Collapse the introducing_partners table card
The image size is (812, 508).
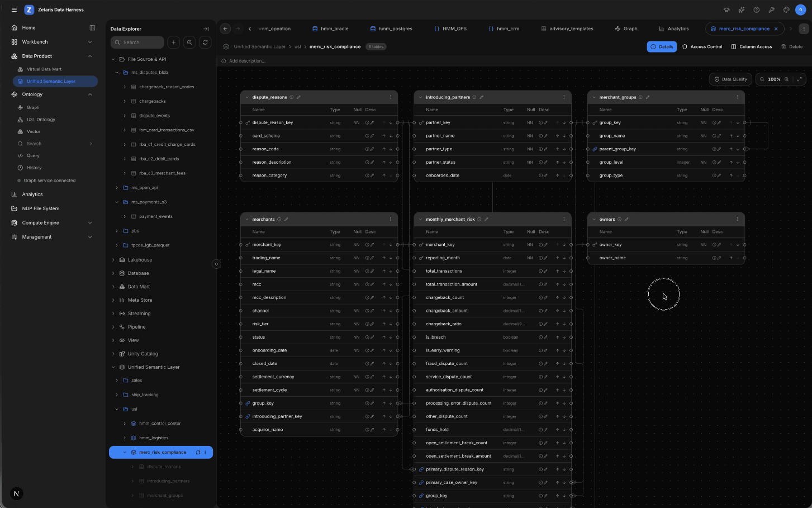(420, 97)
